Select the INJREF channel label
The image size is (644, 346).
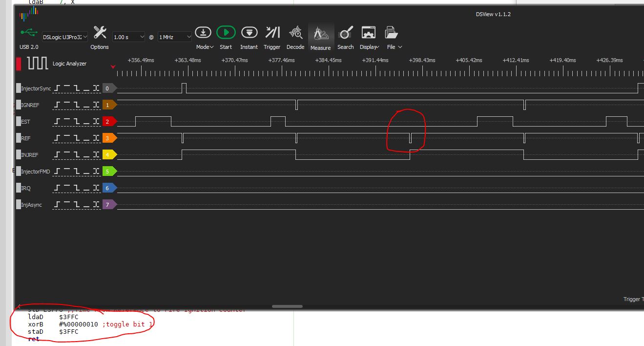point(29,155)
